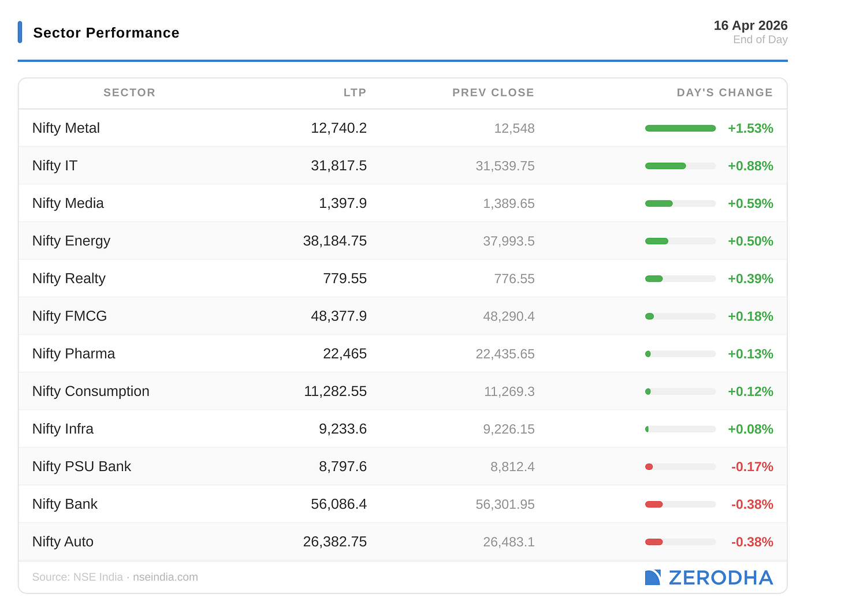The height and width of the screenshot is (616, 841).
Task: Click the +0.13% change value
Action: (x=750, y=353)
